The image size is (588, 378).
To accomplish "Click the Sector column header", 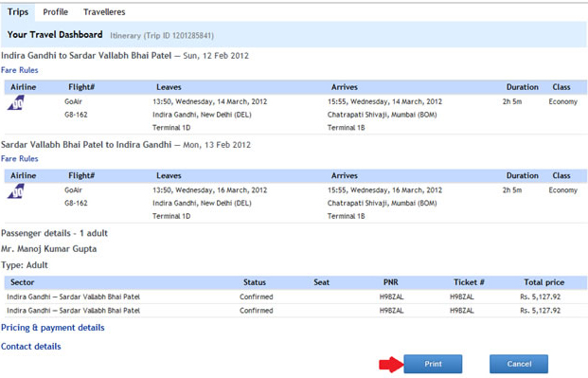I will (22, 282).
